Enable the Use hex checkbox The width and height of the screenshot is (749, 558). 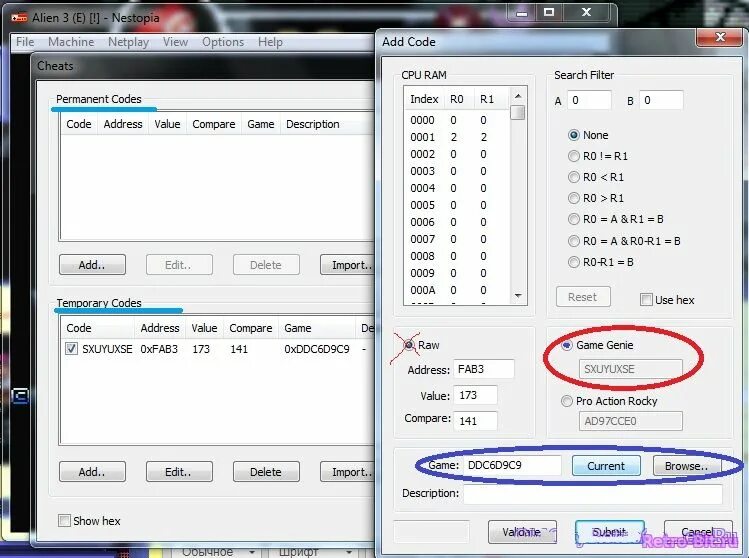click(646, 300)
